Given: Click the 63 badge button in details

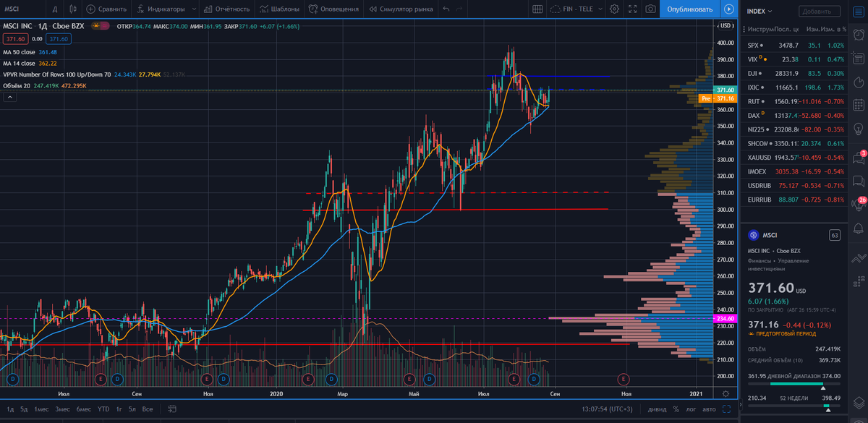Looking at the screenshot, I should tap(834, 235).
